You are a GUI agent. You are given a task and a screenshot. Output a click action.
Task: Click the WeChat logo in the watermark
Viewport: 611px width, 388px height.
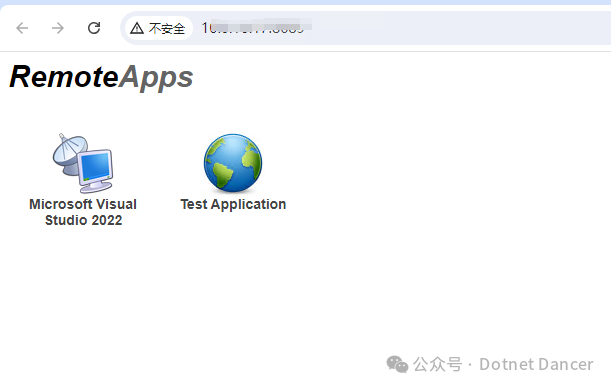pos(397,364)
